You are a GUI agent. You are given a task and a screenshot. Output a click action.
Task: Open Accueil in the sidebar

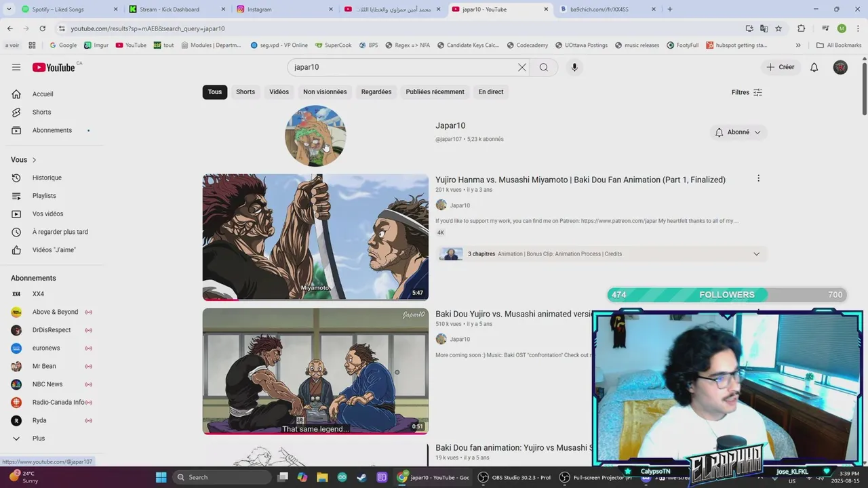(52, 94)
